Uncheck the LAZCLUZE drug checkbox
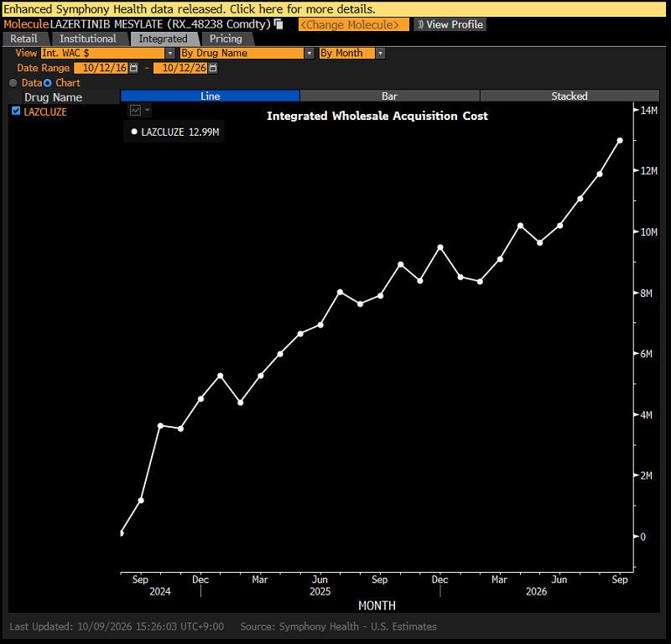 [x=16, y=112]
